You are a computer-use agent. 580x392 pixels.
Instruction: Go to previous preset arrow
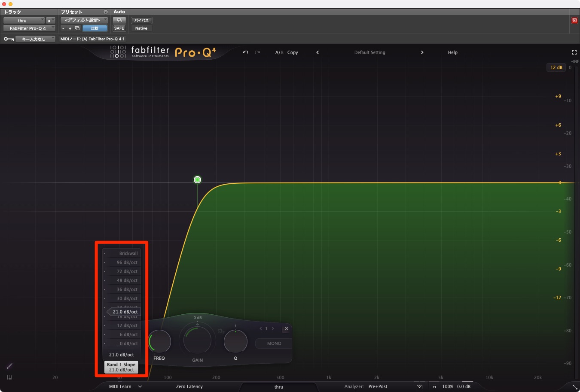[317, 52]
